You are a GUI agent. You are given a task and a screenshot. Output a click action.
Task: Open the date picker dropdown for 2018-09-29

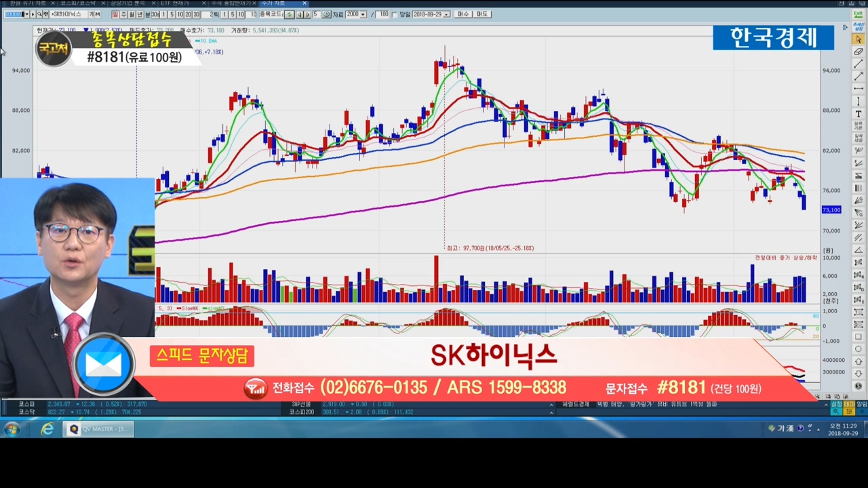[446, 14]
